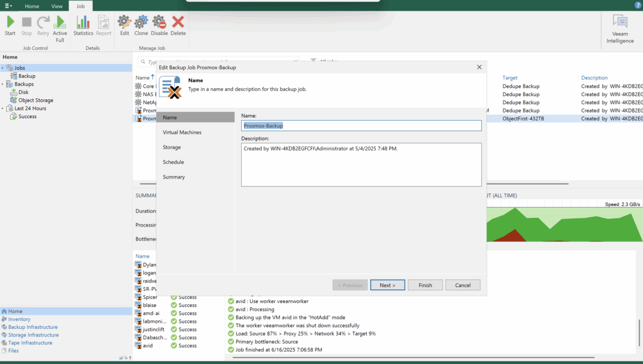This screenshot has height=364, width=643.
Task: Run an Active Full backup
Action: click(x=60, y=29)
